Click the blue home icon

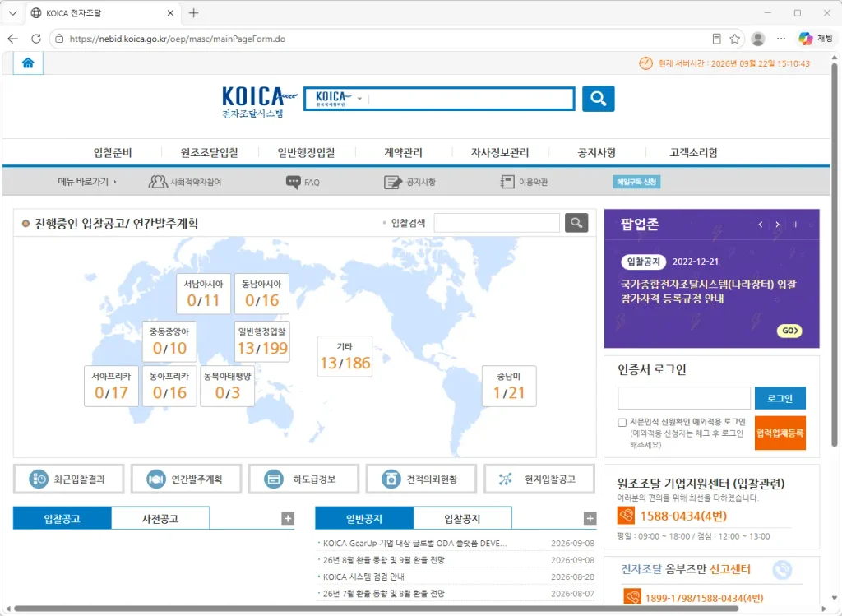[28, 63]
